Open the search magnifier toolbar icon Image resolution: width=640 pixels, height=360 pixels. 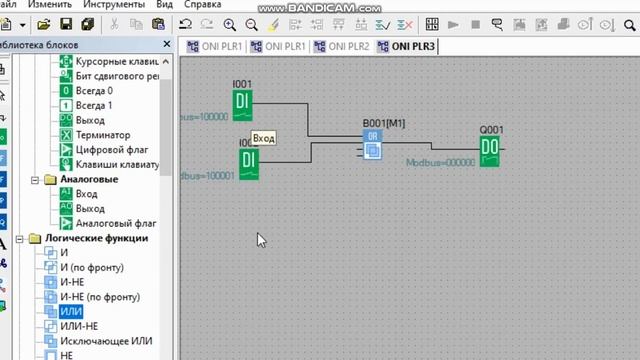[629, 25]
